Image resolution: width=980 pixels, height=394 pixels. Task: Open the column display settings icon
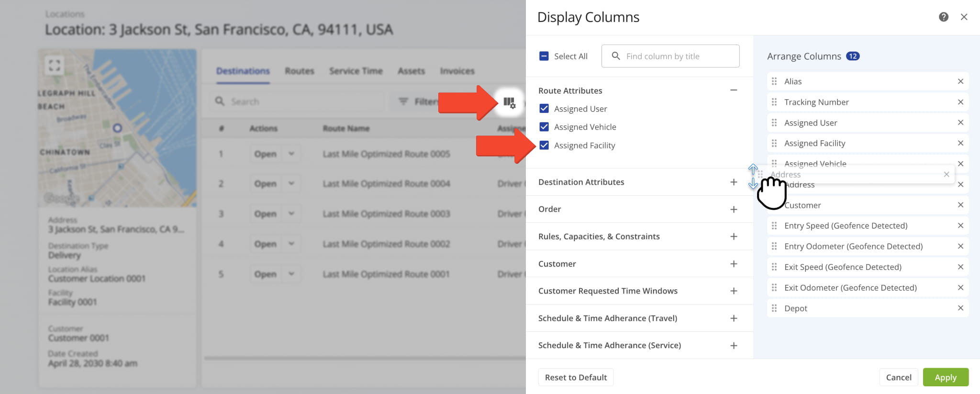[x=509, y=102]
